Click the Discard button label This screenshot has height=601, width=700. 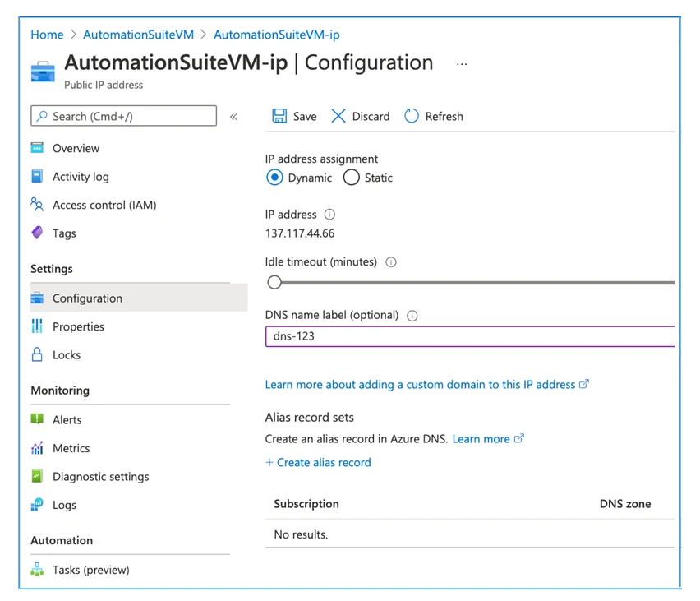pyautogui.click(x=371, y=116)
